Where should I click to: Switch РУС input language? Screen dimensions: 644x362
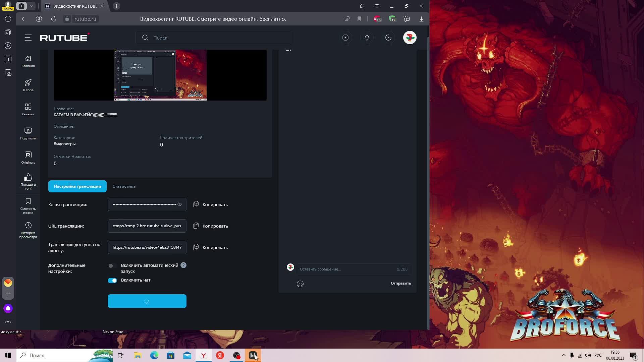click(x=598, y=356)
